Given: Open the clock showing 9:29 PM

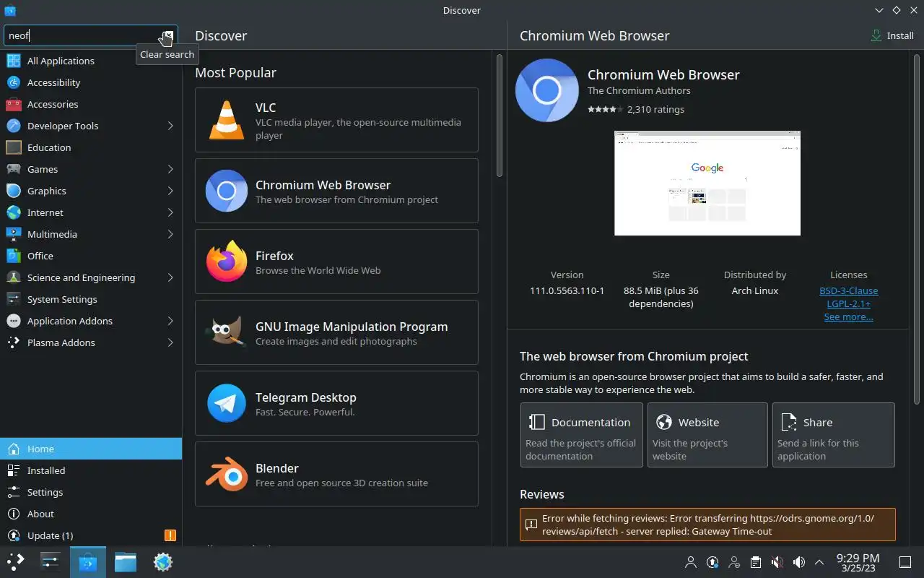Looking at the screenshot, I should (858, 562).
